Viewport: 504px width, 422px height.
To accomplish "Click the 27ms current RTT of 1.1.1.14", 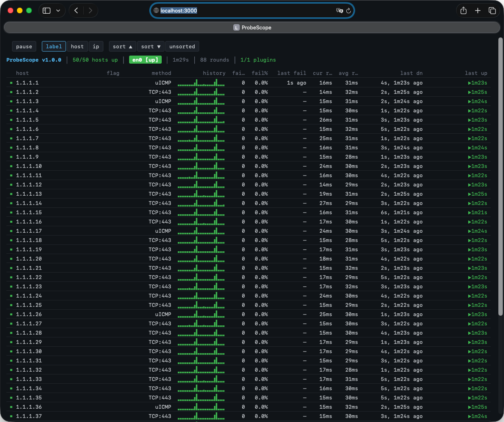I will coord(325,203).
